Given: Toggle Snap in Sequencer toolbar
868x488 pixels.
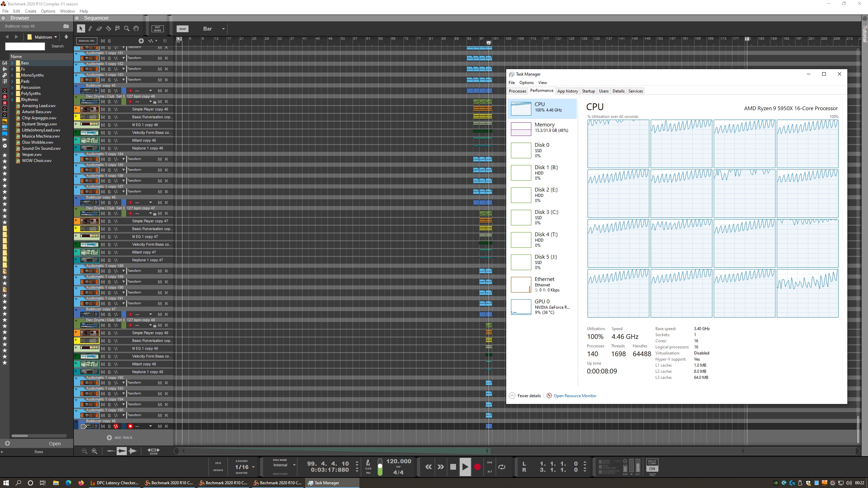Looking at the screenshot, I should click(182, 29).
